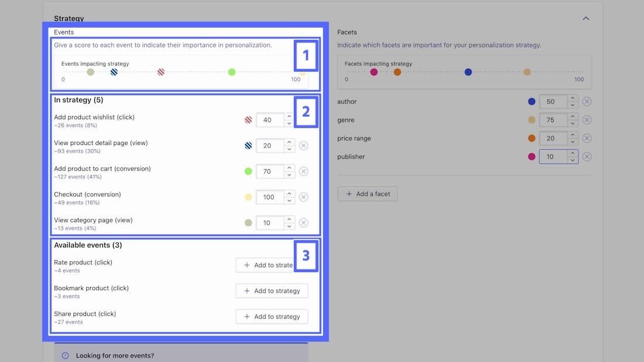Edit the publisher facet score field

point(553,156)
